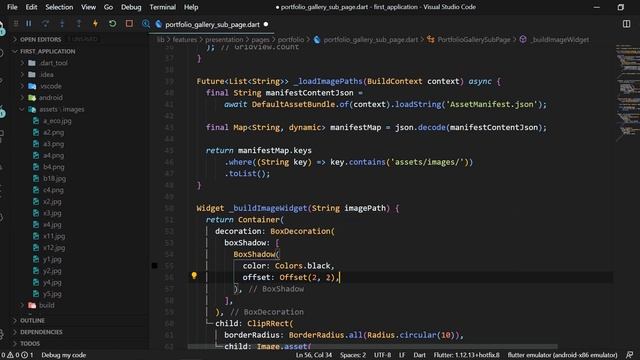
Task: Open the View menu
Action: [x=88, y=7]
